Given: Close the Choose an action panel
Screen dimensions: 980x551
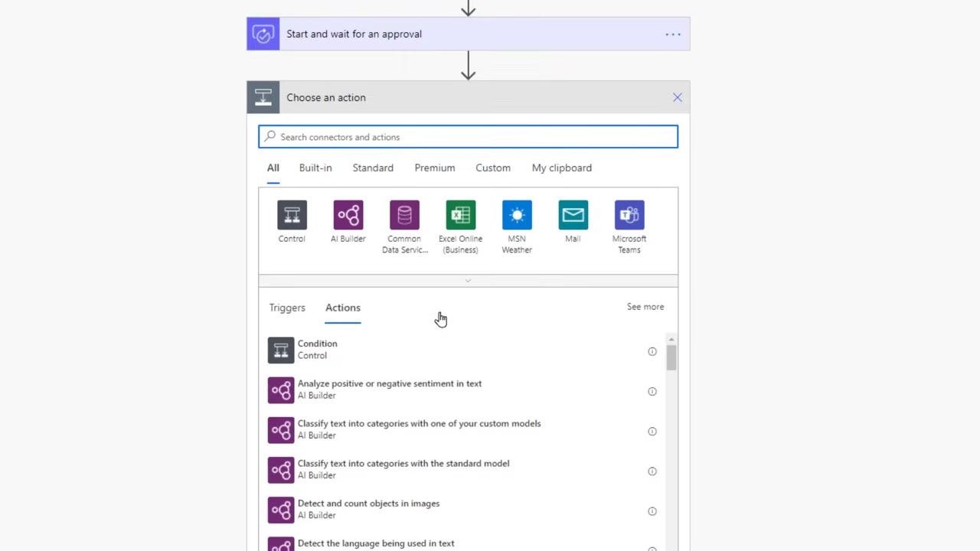Looking at the screenshot, I should pyautogui.click(x=678, y=97).
